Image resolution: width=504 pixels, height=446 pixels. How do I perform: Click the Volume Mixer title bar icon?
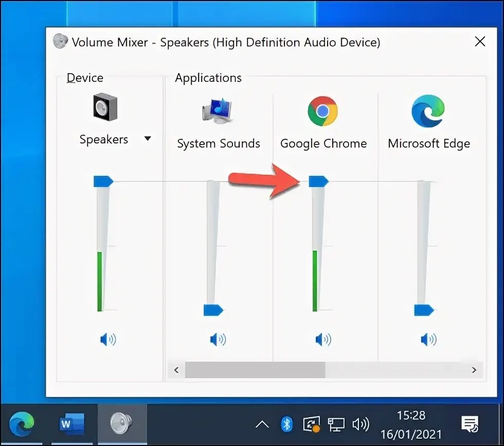pos(61,42)
